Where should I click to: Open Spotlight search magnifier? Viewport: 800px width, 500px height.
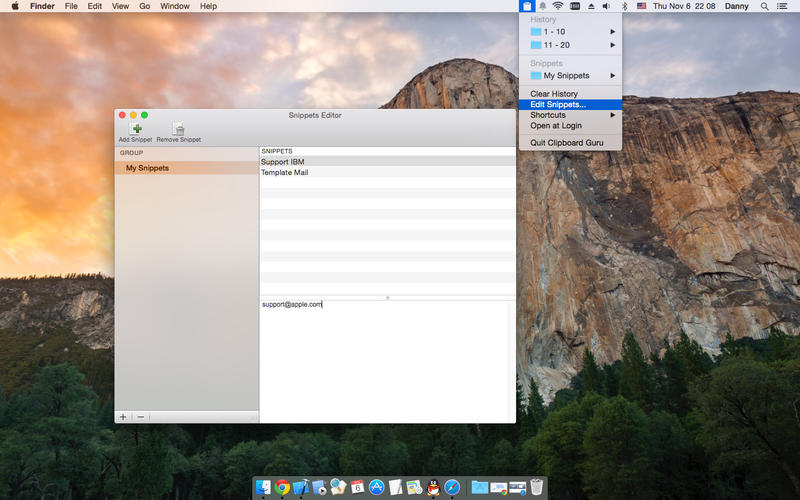[x=764, y=6]
